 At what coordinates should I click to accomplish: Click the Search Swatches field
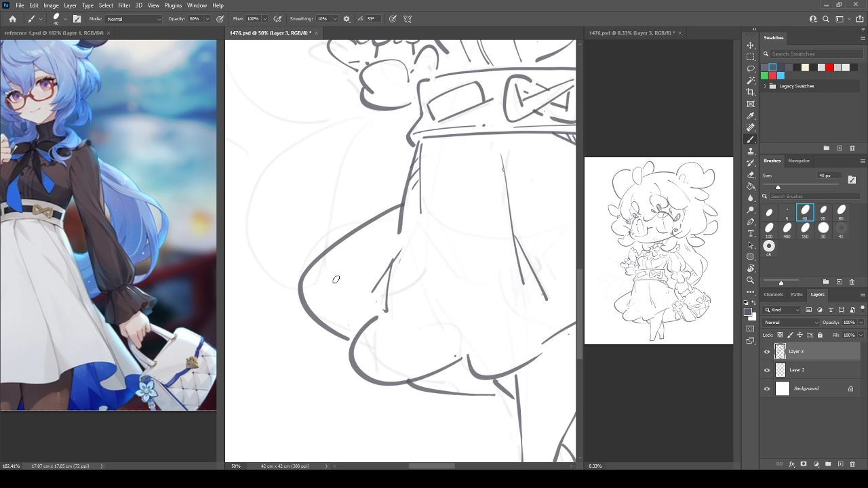pos(815,54)
